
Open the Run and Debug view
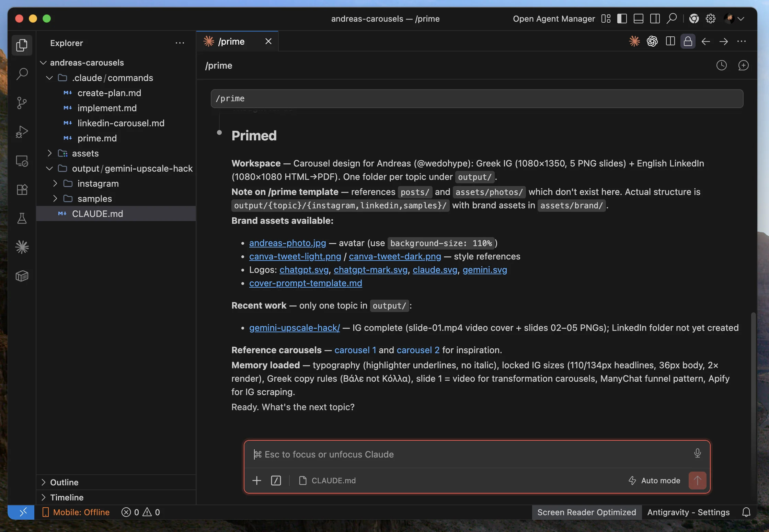pyautogui.click(x=22, y=131)
